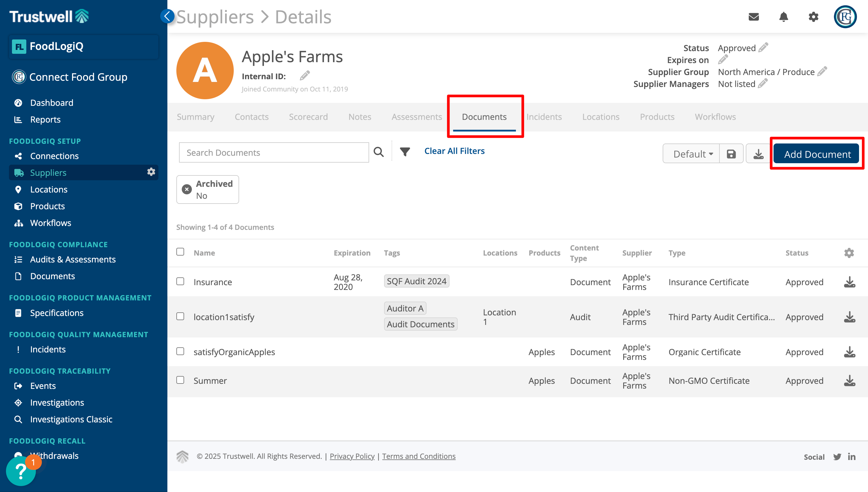Image resolution: width=868 pixels, height=492 pixels.
Task: Switch to the Products tab
Action: tap(657, 117)
